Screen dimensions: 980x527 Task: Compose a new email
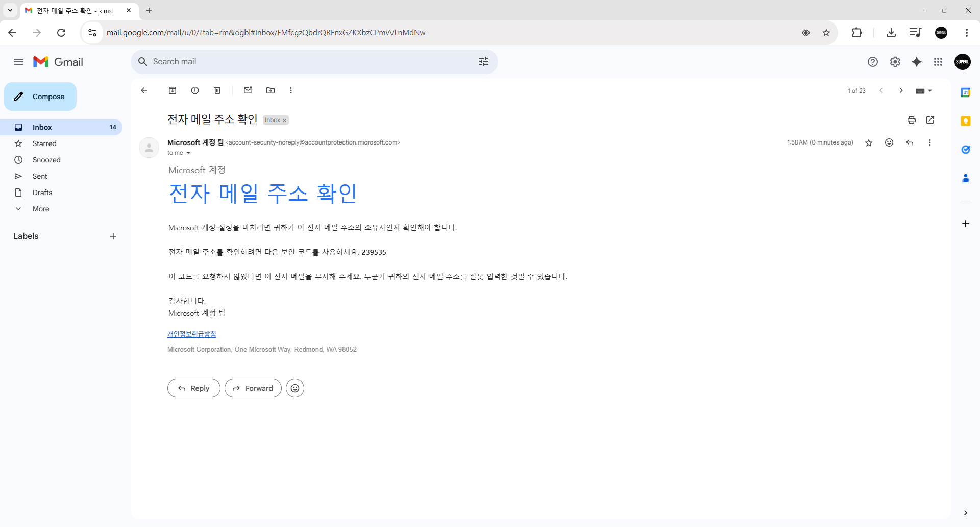pos(40,97)
